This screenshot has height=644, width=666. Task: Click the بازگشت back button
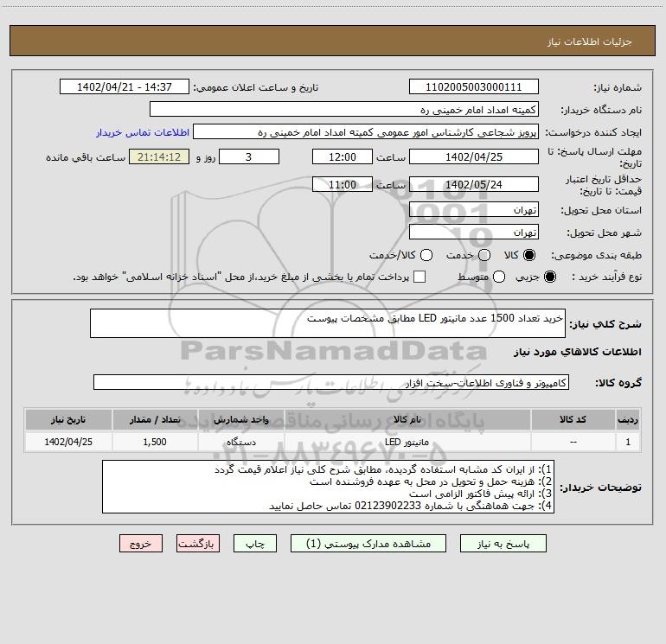click(x=198, y=544)
